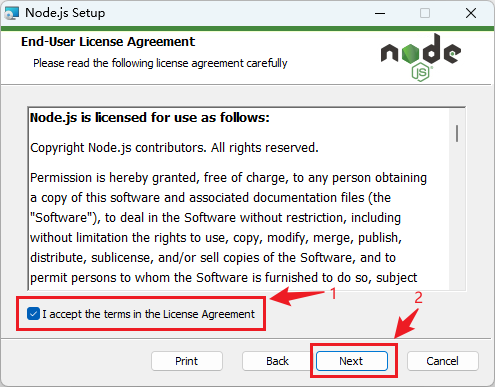The width and height of the screenshot is (495, 387).
Task: Click the license text scrollbar thumb
Action: (x=457, y=133)
